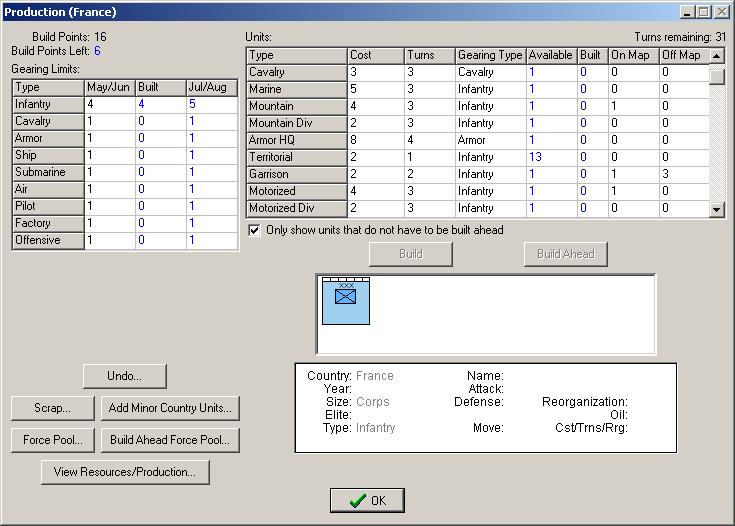
Task: Open the Scrap dialog
Action: click(x=52, y=408)
